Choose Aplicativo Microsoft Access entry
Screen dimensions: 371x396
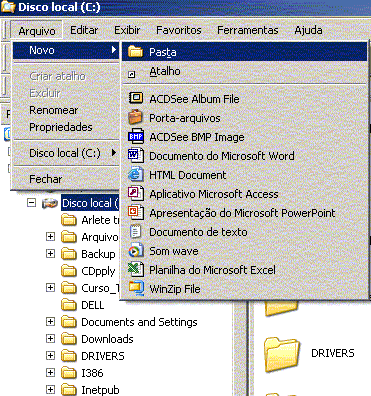(x=244, y=194)
